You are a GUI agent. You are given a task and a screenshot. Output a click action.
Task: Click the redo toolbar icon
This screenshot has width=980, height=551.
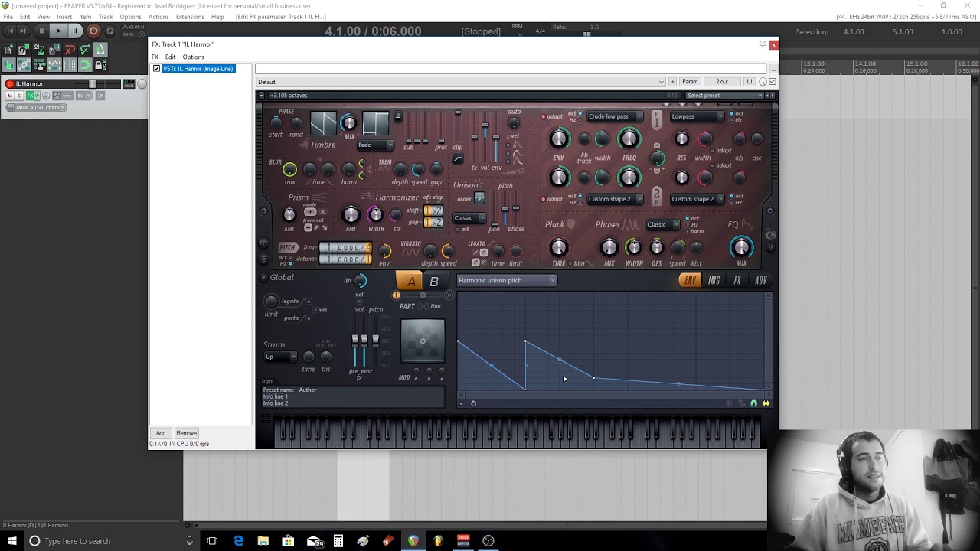(85, 50)
